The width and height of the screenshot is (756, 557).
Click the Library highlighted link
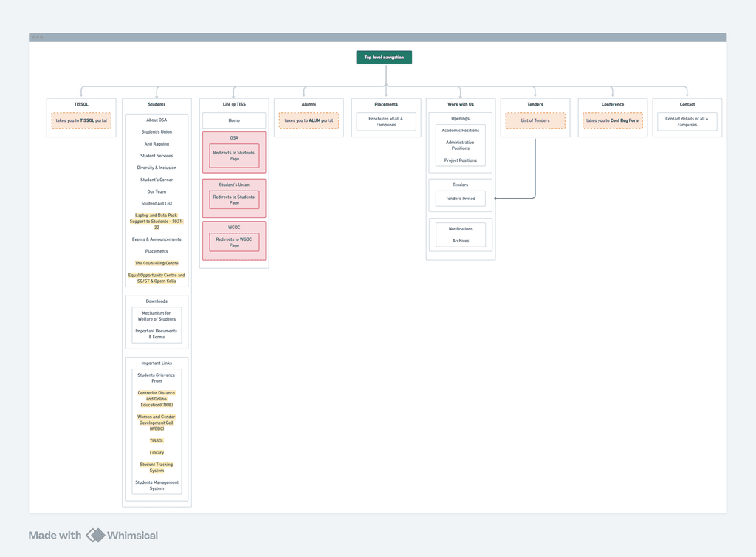click(x=157, y=452)
